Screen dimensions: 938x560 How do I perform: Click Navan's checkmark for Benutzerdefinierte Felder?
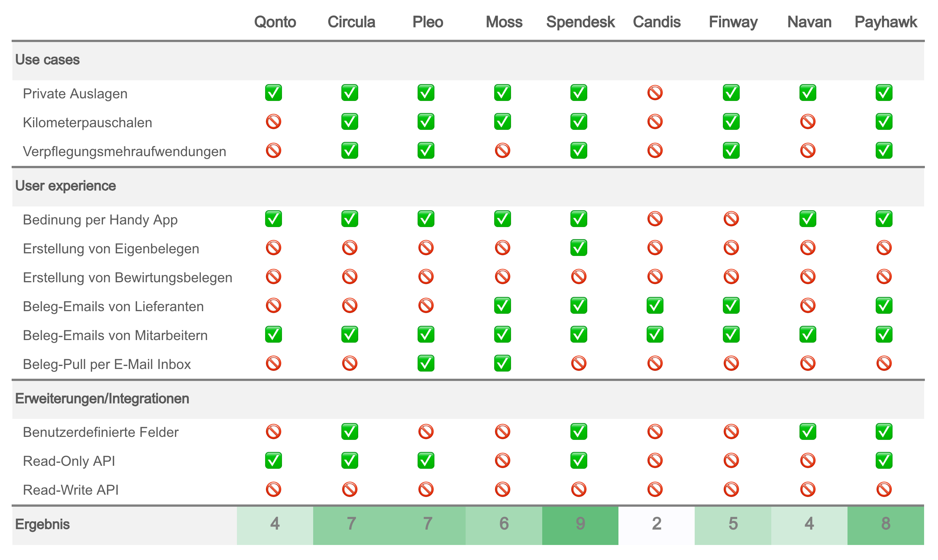click(808, 432)
